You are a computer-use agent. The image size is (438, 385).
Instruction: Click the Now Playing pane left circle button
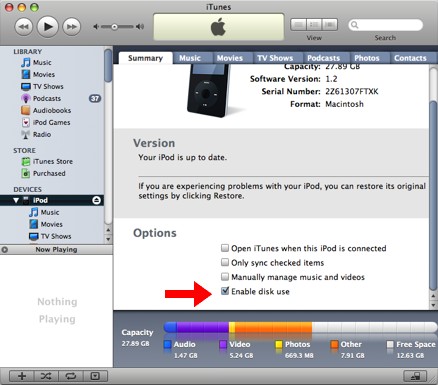[4, 250]
